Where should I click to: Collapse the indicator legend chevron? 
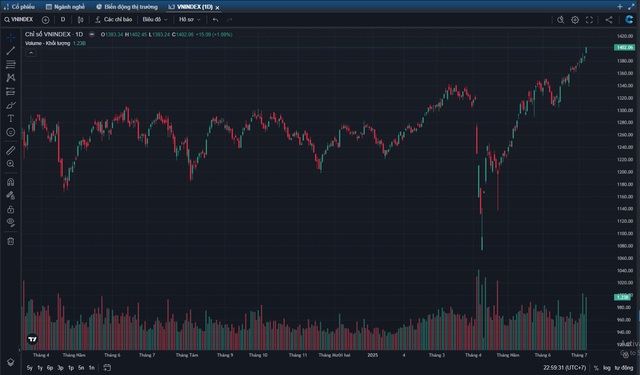pyautogui.click(x=31, y=53)
